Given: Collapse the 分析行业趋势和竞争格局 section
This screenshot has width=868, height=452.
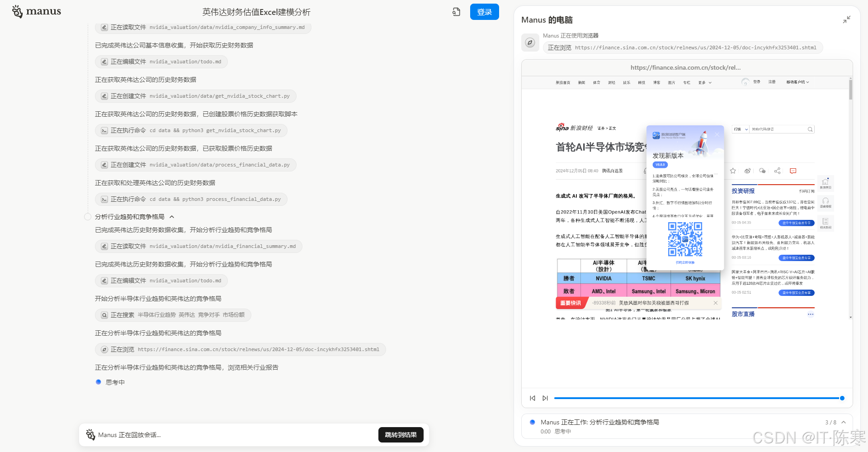Looking at the screenshot, I should pos(172,217).
